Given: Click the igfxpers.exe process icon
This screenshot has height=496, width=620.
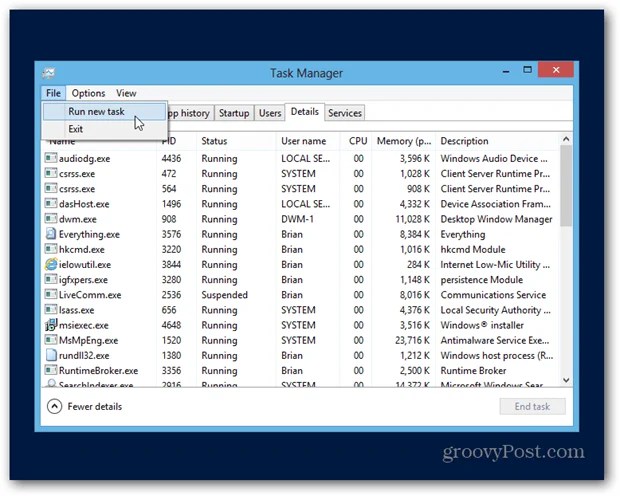Looking at the screenshot, I should coord(51,279).
